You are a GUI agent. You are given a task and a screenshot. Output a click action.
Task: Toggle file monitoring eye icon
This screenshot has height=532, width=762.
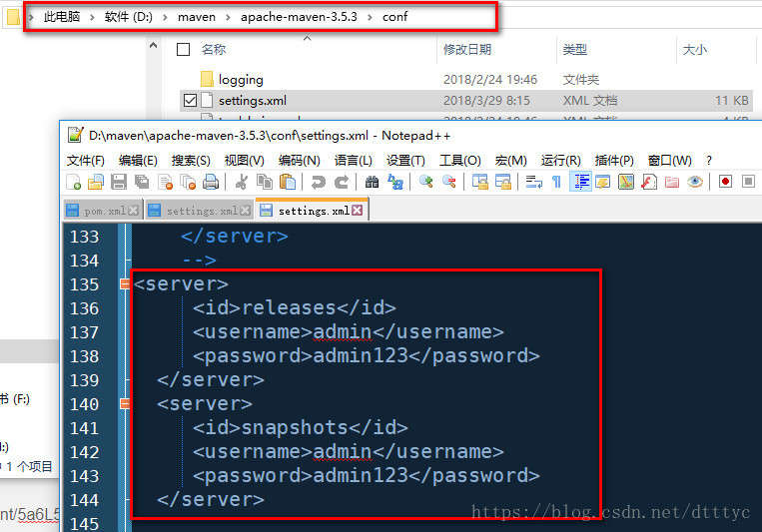tap(695, 183)
